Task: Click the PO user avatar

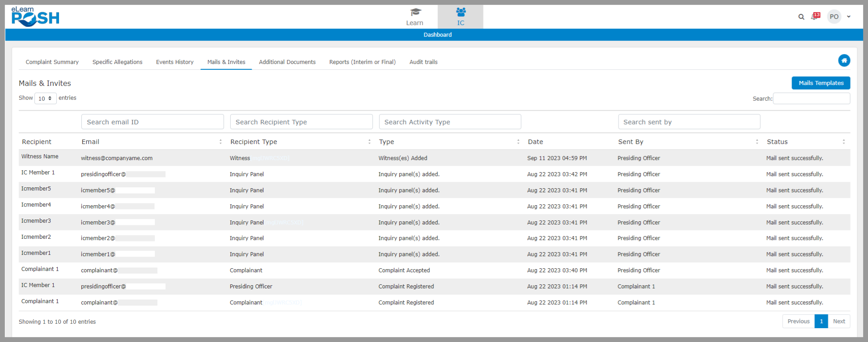Action: tap(834, 17)
